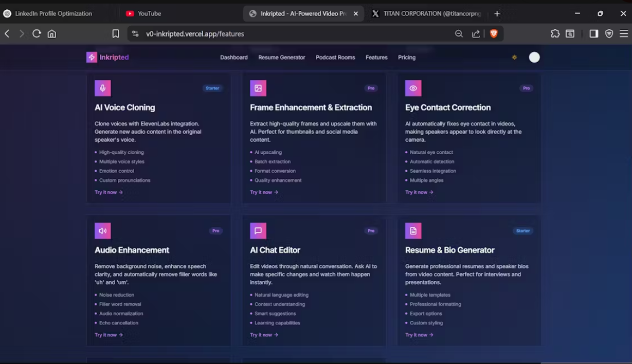The height and width of the screenshot is (364, 632).
Task: Open the Brave VPN shield icon
Action: (609, 34)
